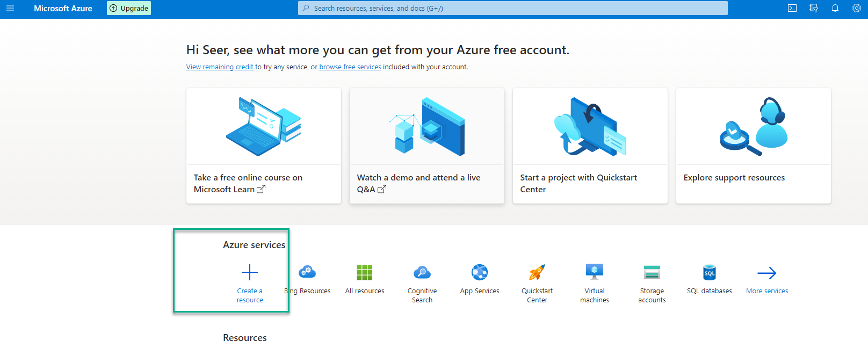
Task: Open the hamburger portal menu
Action: 10,8
